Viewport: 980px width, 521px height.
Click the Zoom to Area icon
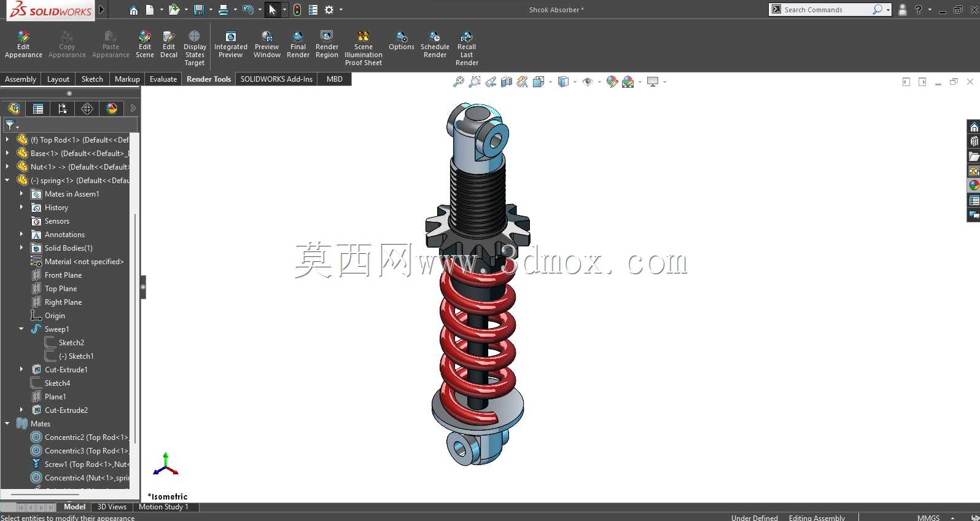point(475,82)
